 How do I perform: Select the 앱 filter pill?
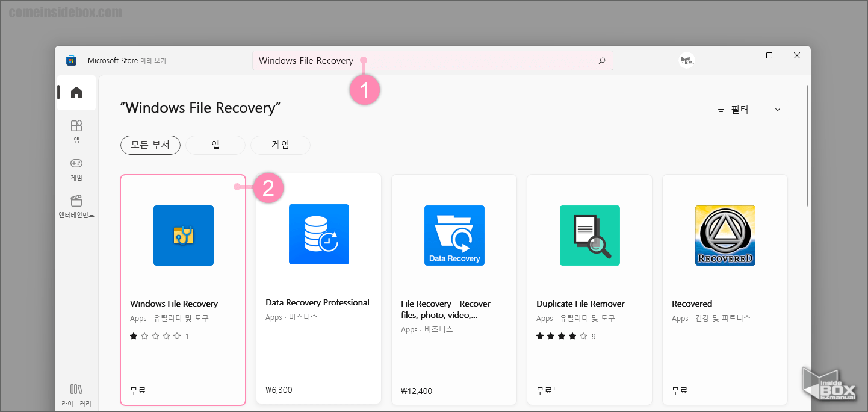[x=215, y=145]
